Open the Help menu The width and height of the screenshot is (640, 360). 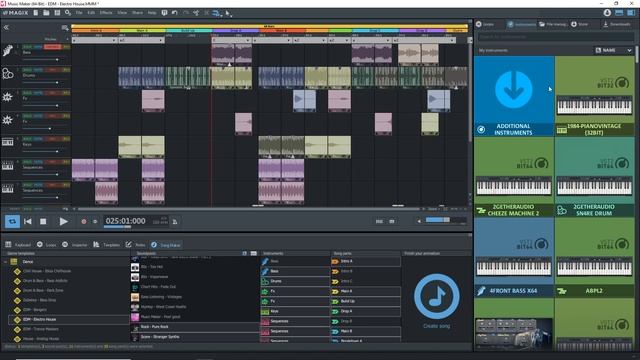[x=152, y=13]
